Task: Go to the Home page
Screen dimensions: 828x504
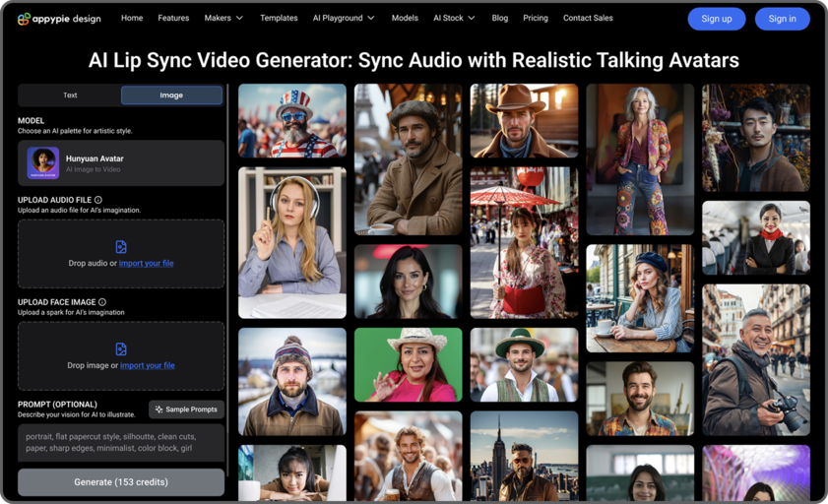Action: pos(132,18)
